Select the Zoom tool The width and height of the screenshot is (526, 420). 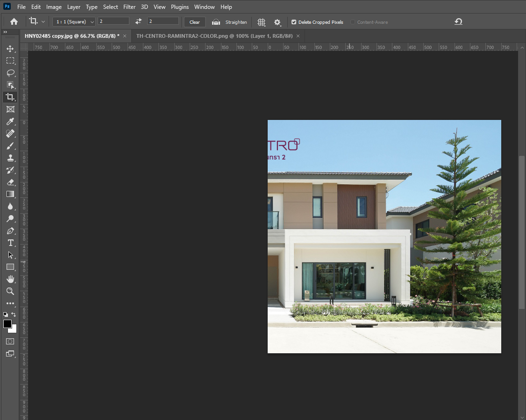pyautogui.click(x=10, y=291)
